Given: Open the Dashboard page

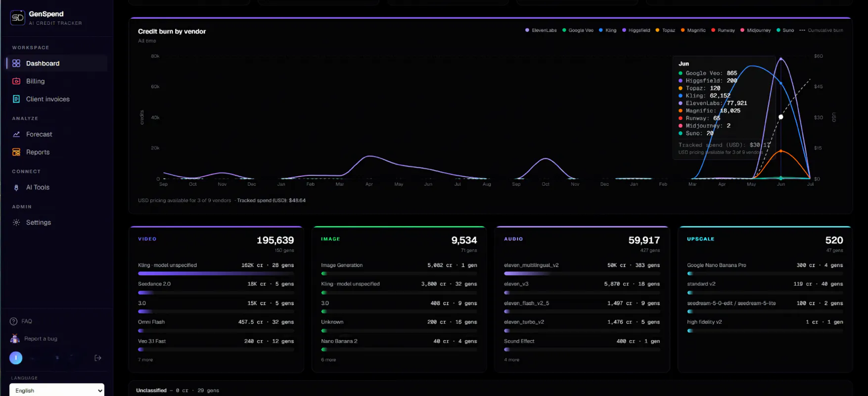Looking at the screenshot, I should [57, 63].
